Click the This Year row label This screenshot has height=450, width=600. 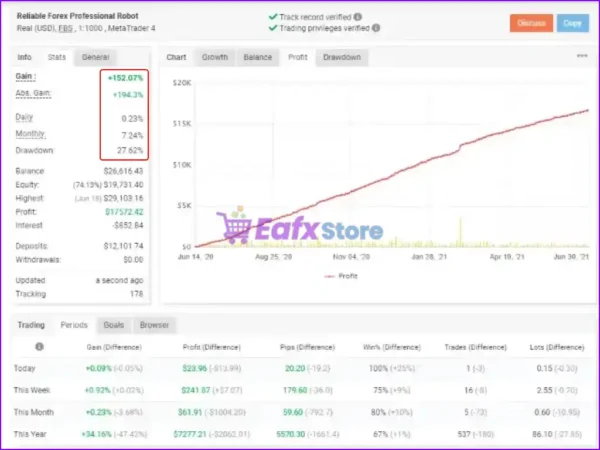point(30,434)
